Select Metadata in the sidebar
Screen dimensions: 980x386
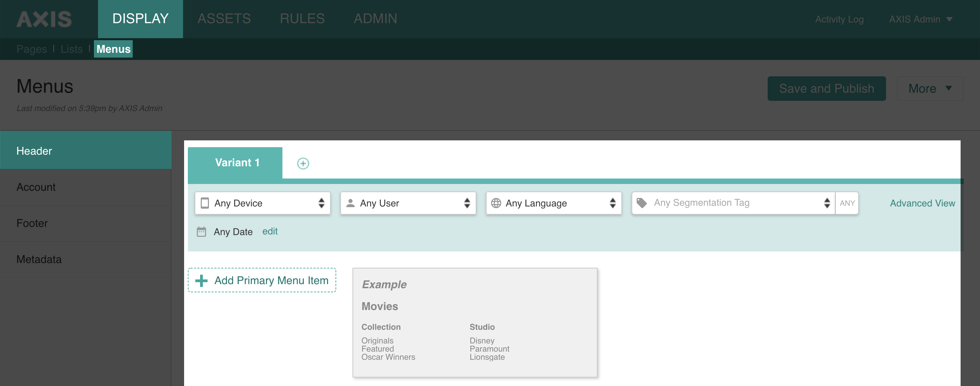coord(86,260)
